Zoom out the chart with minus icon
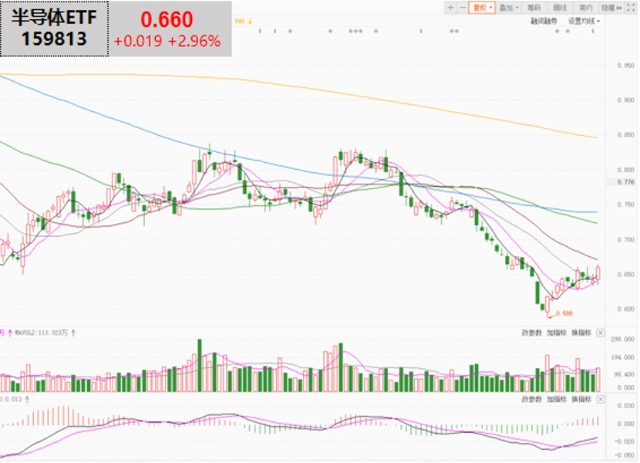 click(x=463, y=7)
